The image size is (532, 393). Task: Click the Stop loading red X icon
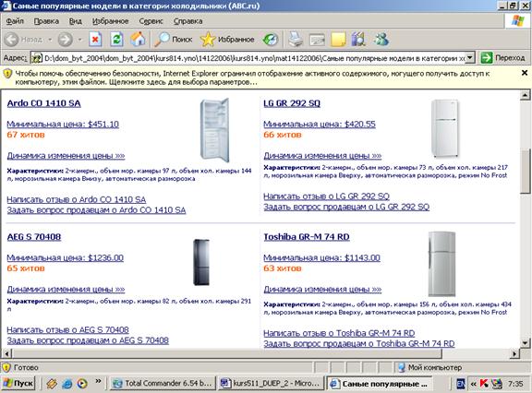pyautogui.click(x=95, y=40)
